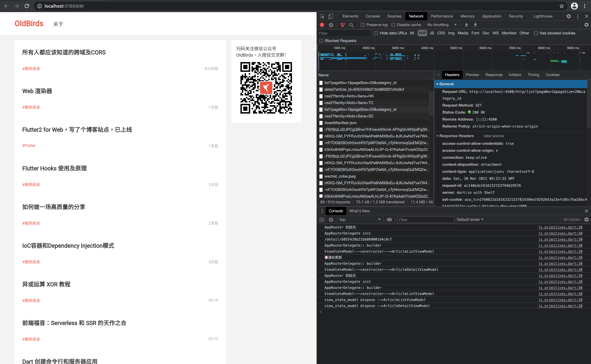
Task: Clear the console output
Action: pyautogui.click(x=331, y=220)
